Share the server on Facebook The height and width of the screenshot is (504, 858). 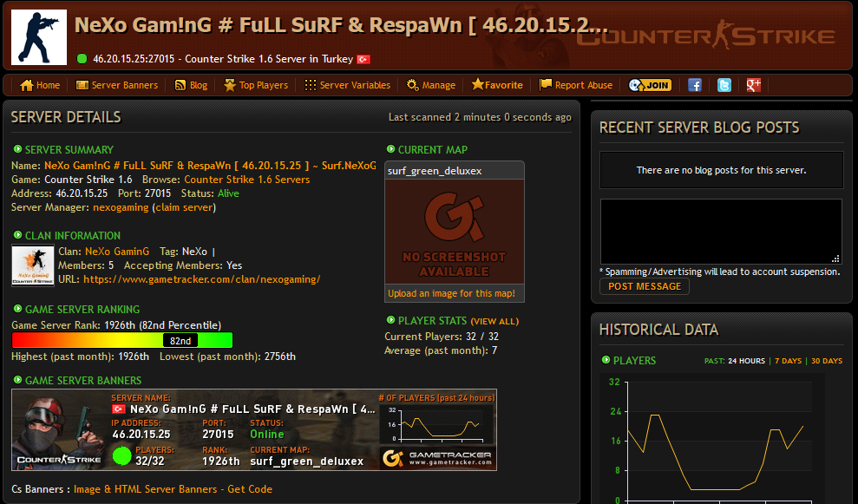tap(695, 85)
